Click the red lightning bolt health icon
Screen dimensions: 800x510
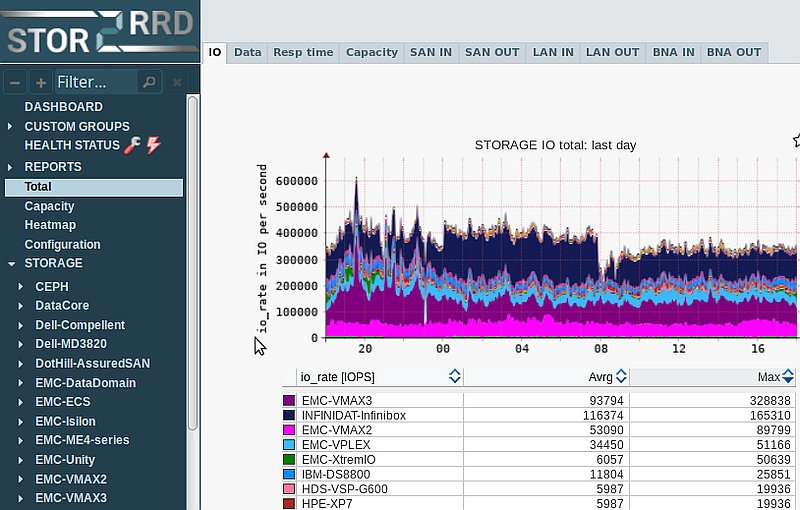(153, 146)
